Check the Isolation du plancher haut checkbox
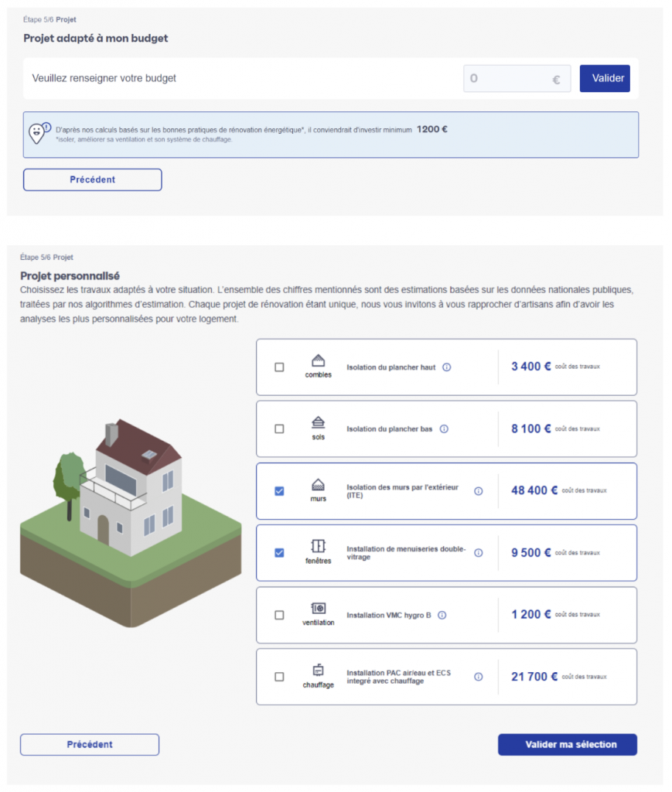The width and height of the screenshot is (672, 792). 279,367
